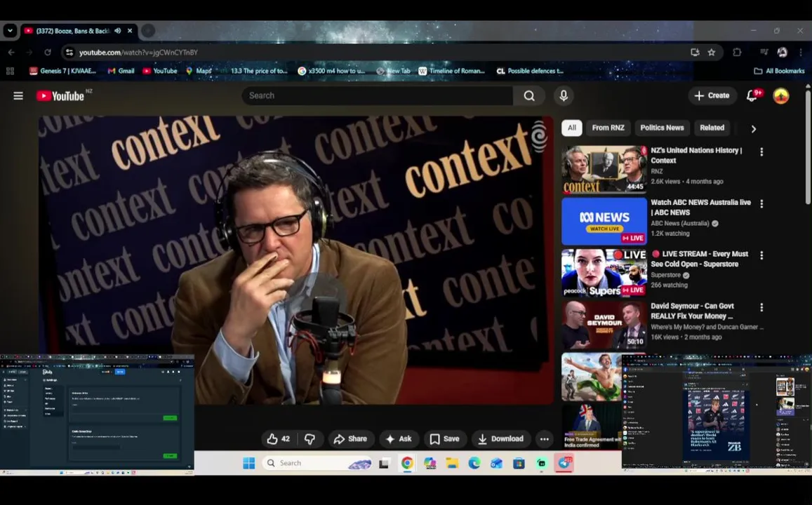Image resolution: width=812 pixels, height=505 pixels.
Task: Open a new tab with plus button
Action: pyautogui.click(x=148, y=31)
